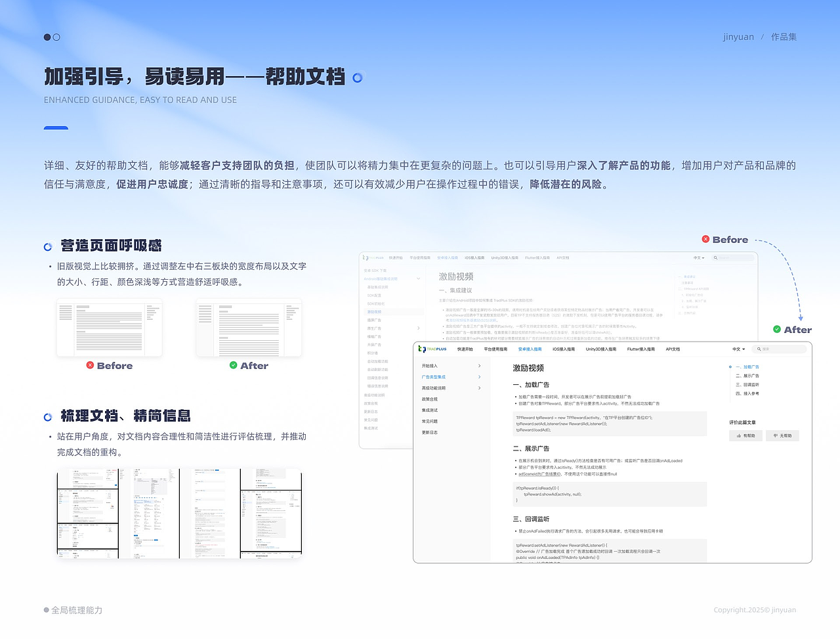The width and height of the screenshot is (840, 639).
Task: Switch to iOS接入指南 tab in After window
Action: coord(564,349)
